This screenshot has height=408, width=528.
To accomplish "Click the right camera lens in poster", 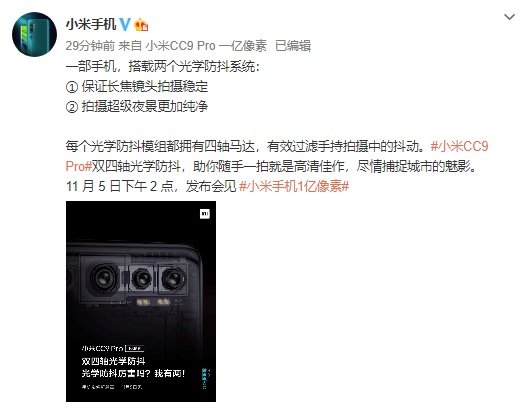I will [x=173, y=279].
